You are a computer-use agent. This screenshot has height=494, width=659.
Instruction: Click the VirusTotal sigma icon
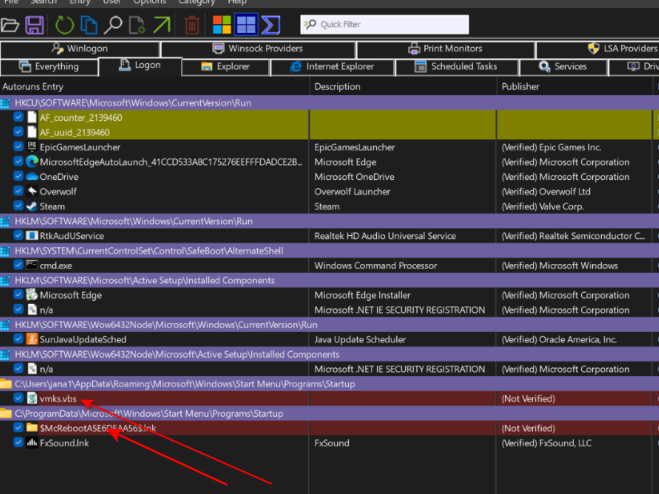tap(271, 25)
